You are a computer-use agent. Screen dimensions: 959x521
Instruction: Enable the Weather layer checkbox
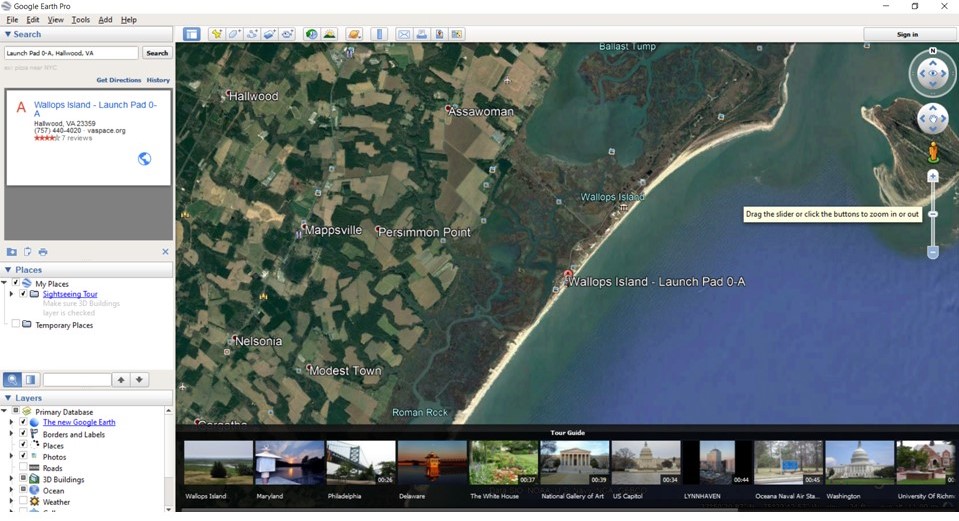(x=23, y=501)
